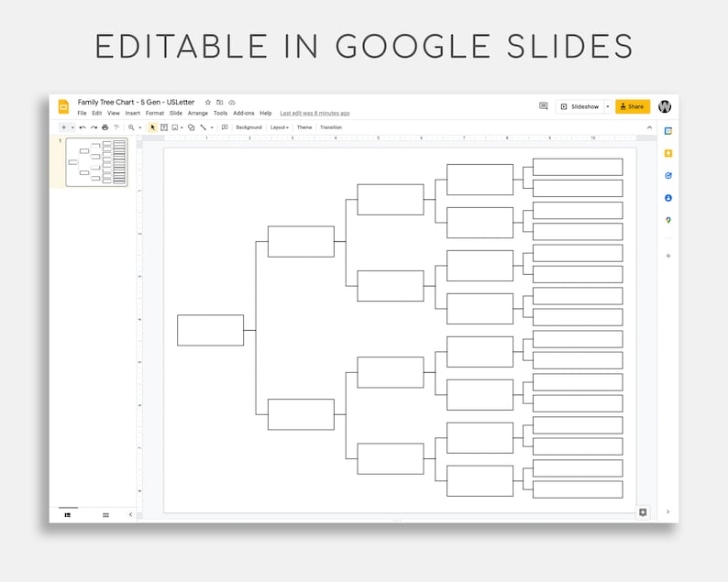The image size is (728, 582).
Task: Open the Layout dropdown
Action: (280, 127)
